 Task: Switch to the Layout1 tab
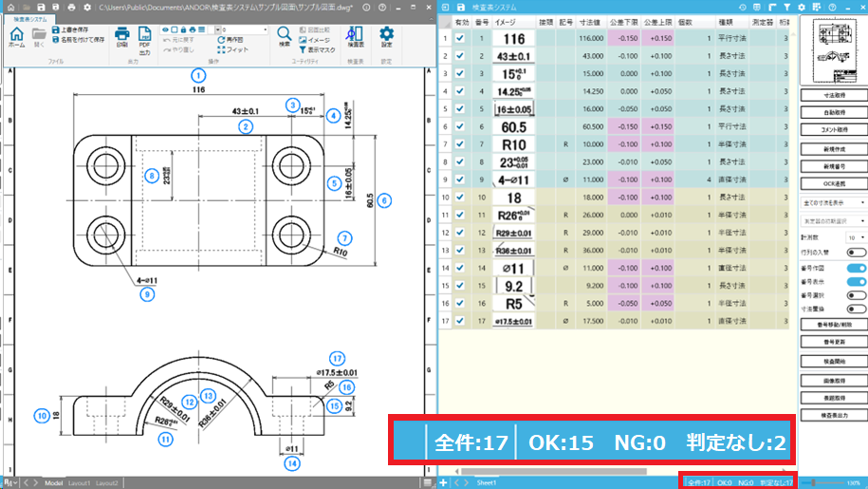click(81, 483)
